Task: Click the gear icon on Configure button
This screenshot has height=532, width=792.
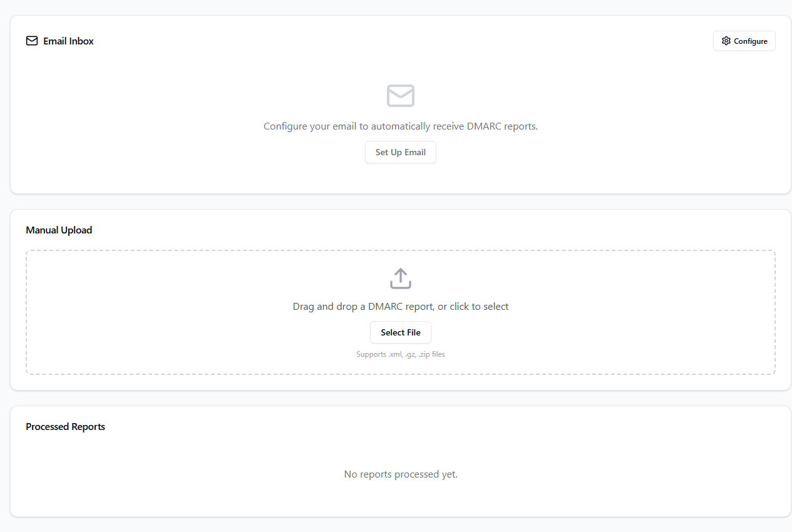Action: click(726, 41)
